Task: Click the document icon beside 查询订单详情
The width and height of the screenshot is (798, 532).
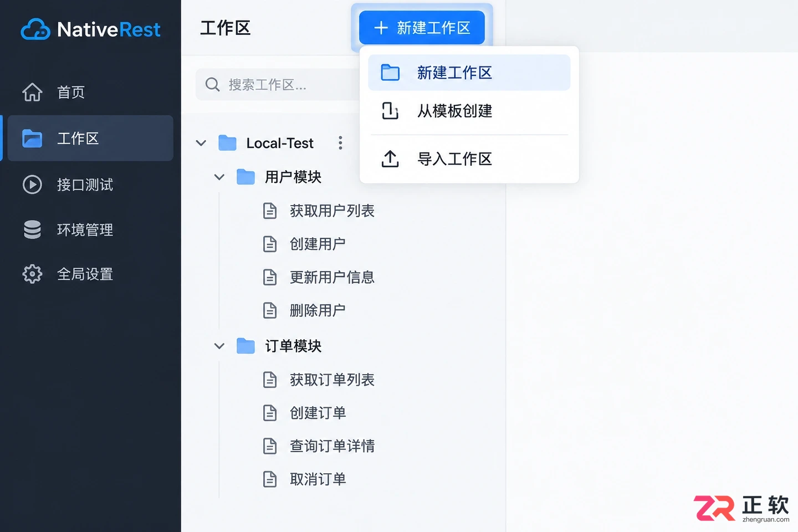Action: [x=270, y=446]
